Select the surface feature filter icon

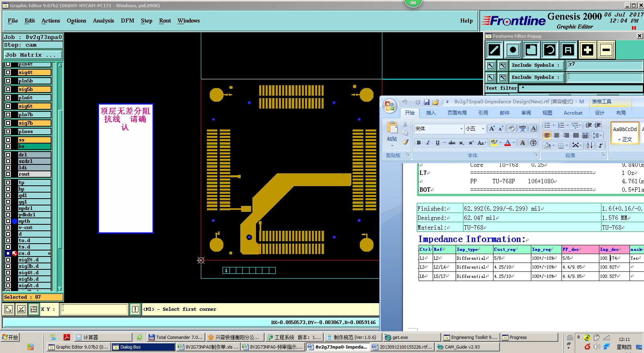click(531, 50)
